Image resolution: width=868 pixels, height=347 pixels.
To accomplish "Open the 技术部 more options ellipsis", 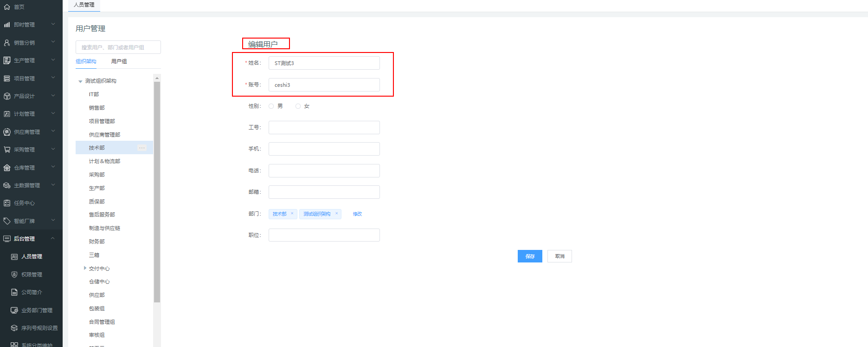I will tap(142, 148).
